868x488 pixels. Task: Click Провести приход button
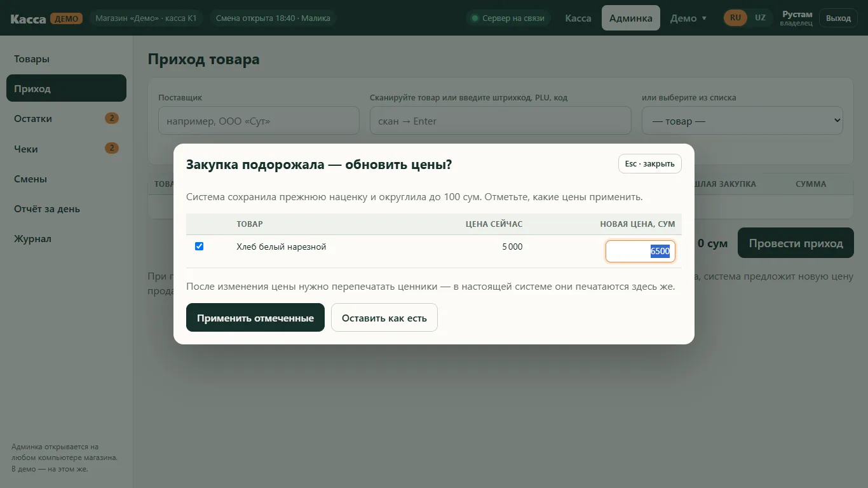pyautogui.click(x=796, y=243)
